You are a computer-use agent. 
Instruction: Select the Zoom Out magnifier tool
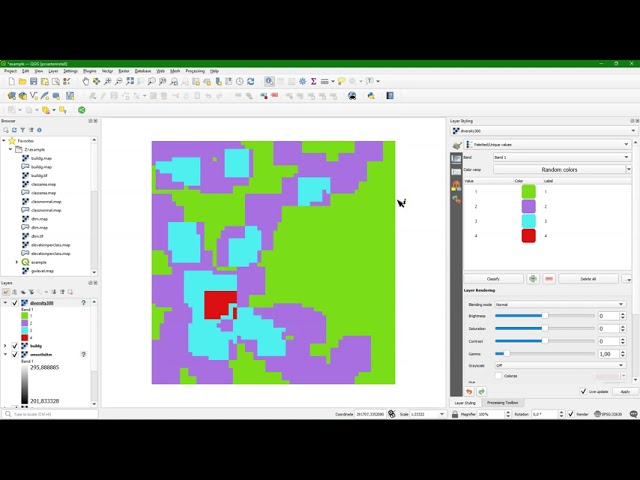[x=118, y=81]
